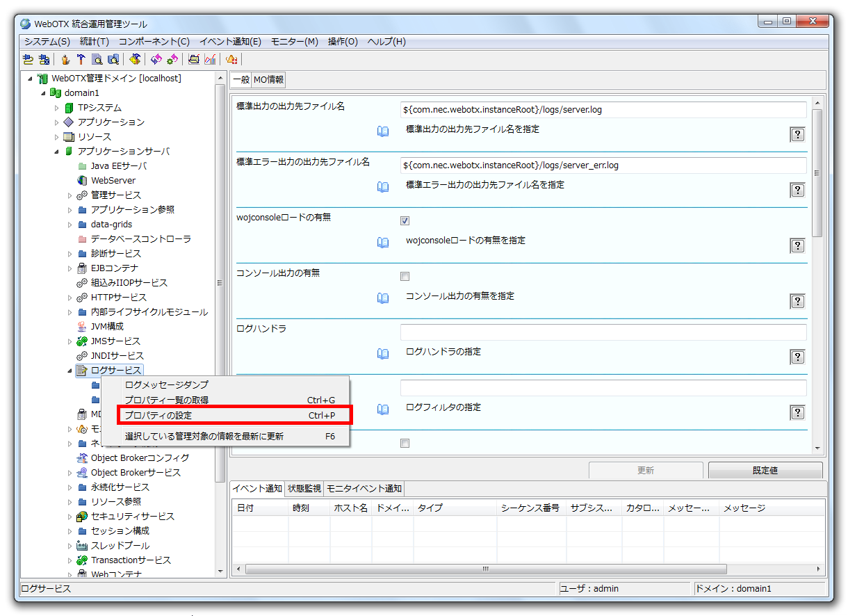Enable the コンソール出力の有無 checkbox
This screenshot has height=616, width=848.
tap(405, 276)
